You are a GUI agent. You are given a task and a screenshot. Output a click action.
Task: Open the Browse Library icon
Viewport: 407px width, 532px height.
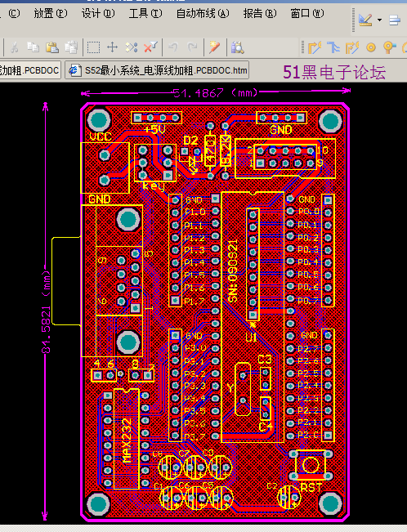(237, 47)
